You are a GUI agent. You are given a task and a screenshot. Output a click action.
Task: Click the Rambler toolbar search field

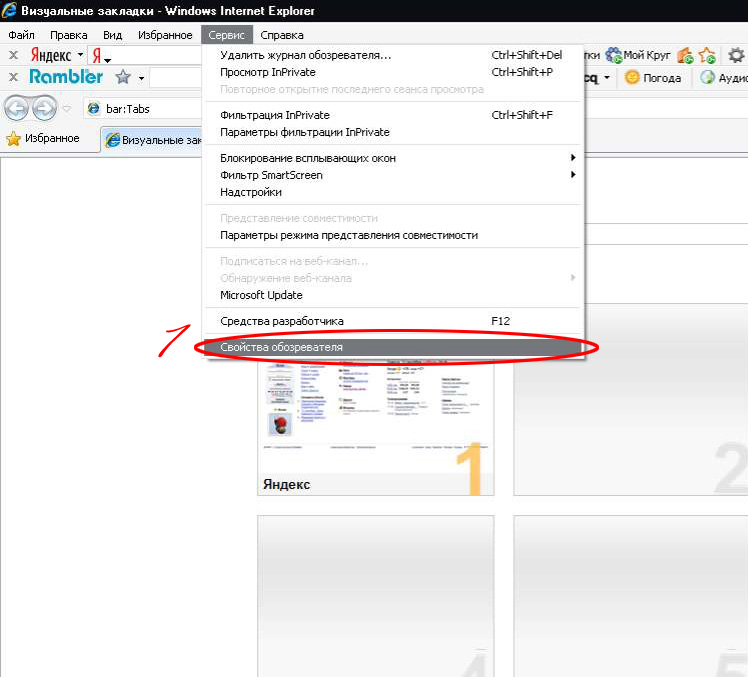(x=176, y=78)
